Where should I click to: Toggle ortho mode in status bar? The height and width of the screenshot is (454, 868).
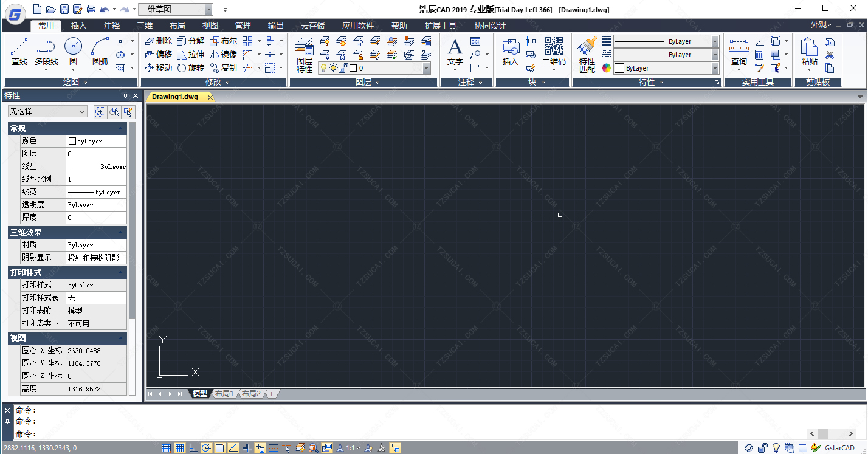[193, 448]
